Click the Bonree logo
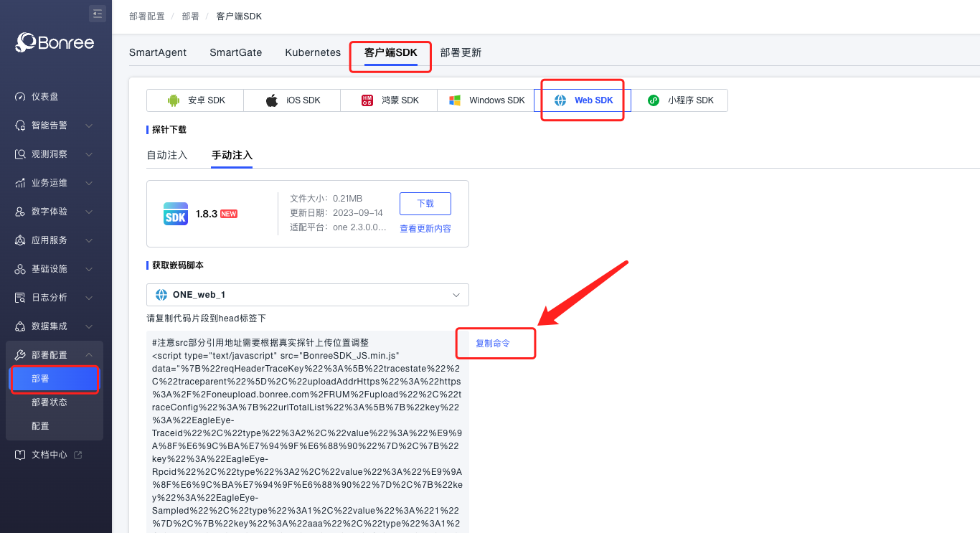The height and width of the screenshot is (533, 980). (x=55, y=43)
